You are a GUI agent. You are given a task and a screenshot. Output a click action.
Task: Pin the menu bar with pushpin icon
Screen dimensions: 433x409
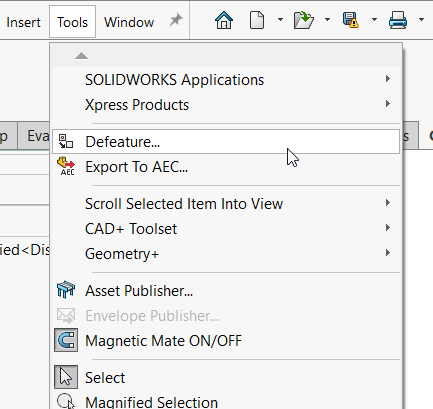(x=176, y=20)
